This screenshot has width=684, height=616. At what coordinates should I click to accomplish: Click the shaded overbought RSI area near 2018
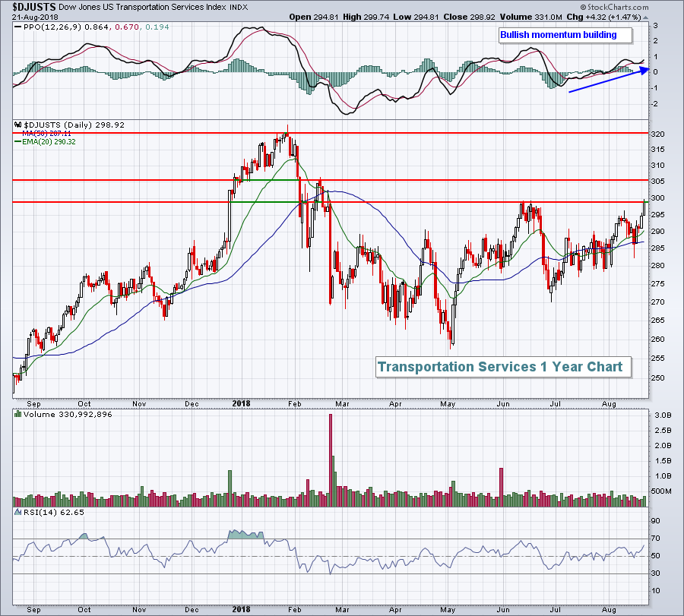tap(245, 535)
